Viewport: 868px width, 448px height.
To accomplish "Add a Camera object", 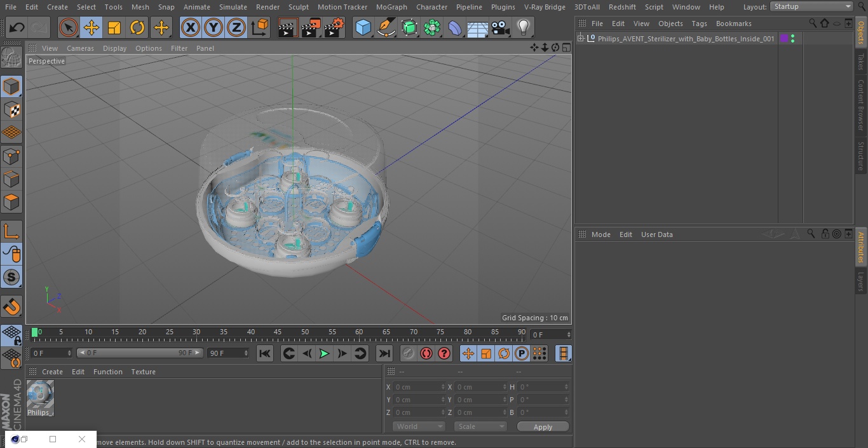I will coord(501,27).
